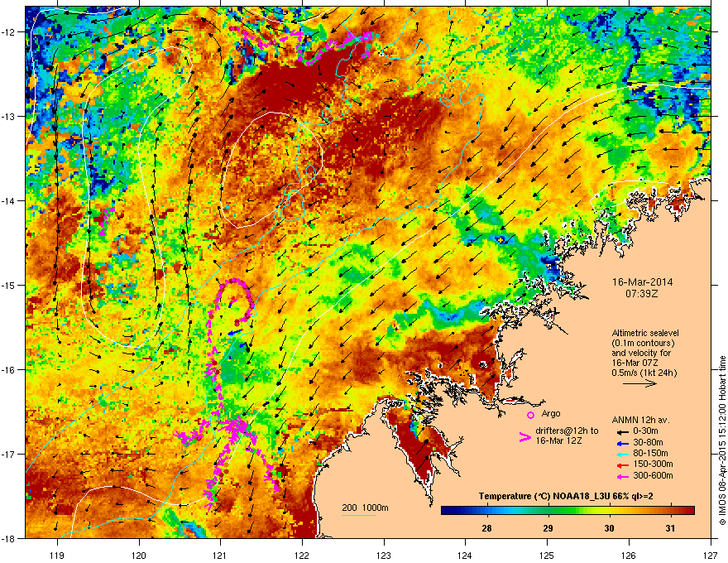This screenshot has height=563, width=728.
Task: Click the red 150-300m legend arrow
Action: 621,464
